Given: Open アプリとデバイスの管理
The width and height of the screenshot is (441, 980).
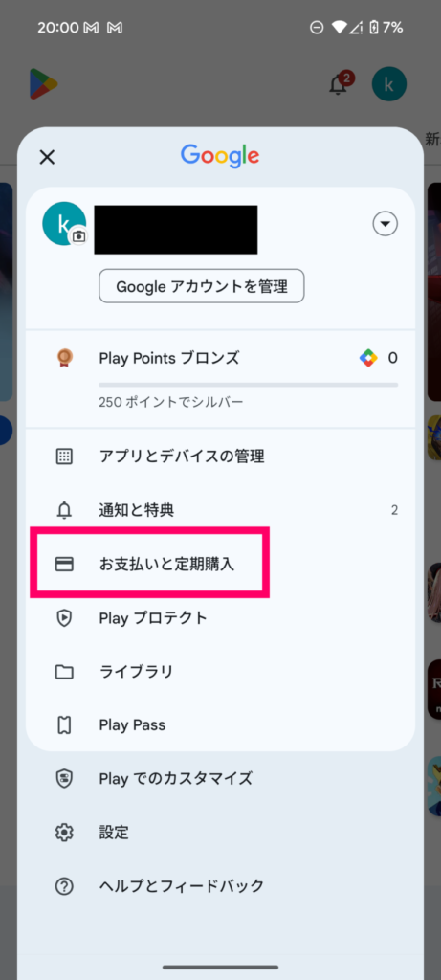Looking at the screenshot, I should point(220,457).
